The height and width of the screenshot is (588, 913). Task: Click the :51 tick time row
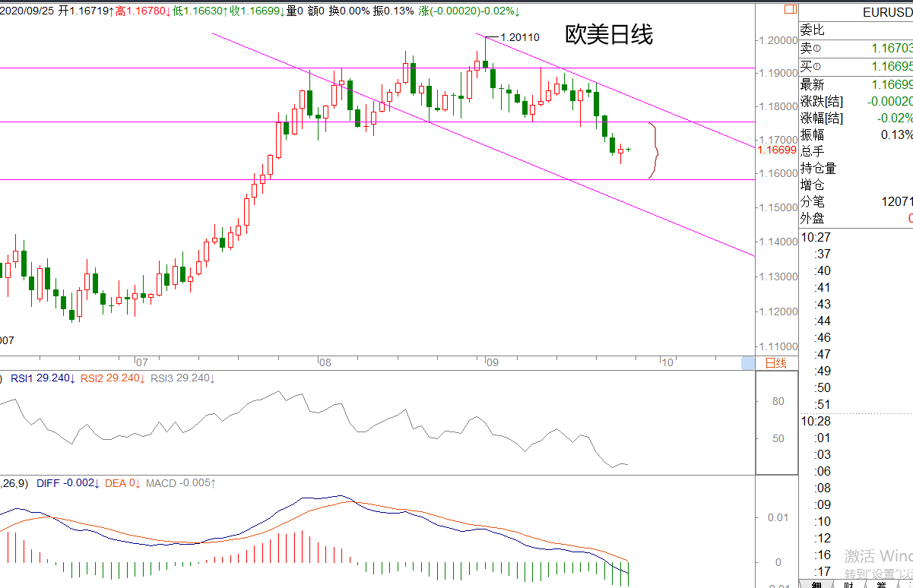tap(823, 404)
